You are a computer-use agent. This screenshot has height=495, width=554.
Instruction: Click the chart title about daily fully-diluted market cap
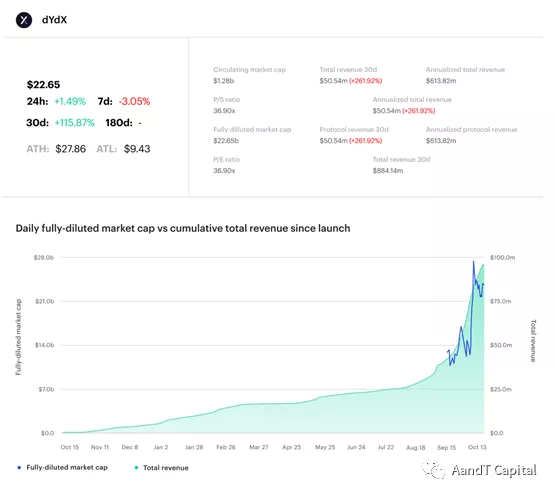click(x=183, y=228)
